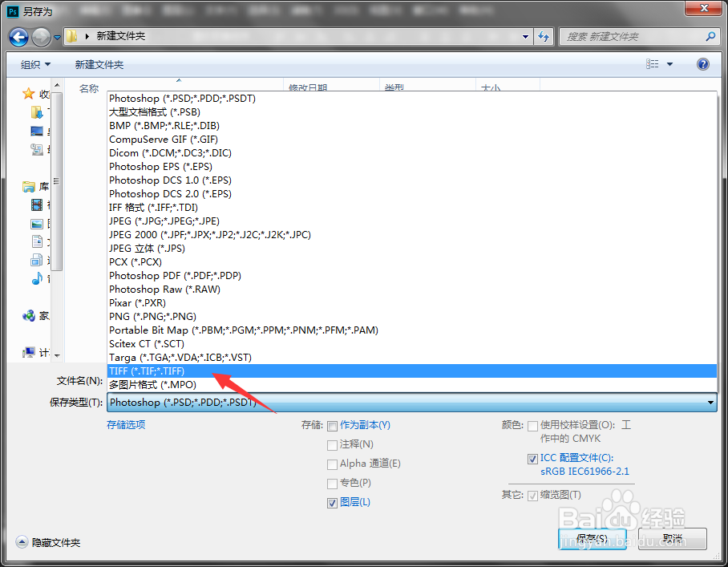Screen dimensions: 728x567
Task: Click the Music library icon
Action: [x=37, y=278]
